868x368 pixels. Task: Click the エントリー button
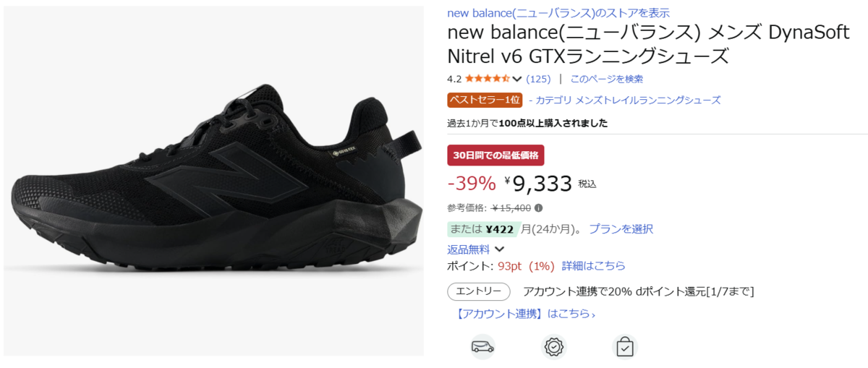tap(479, 291)
